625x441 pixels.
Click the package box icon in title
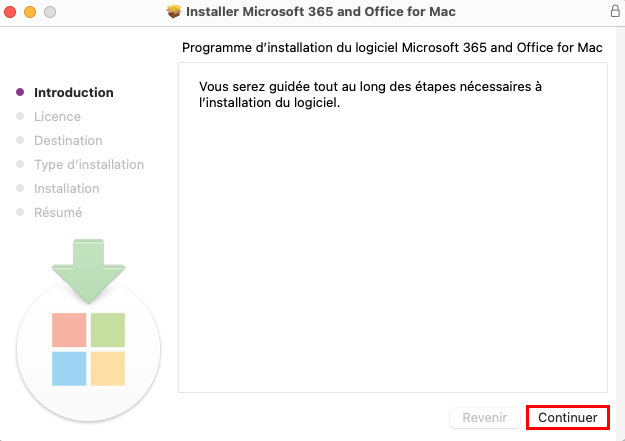pos(174,12)
